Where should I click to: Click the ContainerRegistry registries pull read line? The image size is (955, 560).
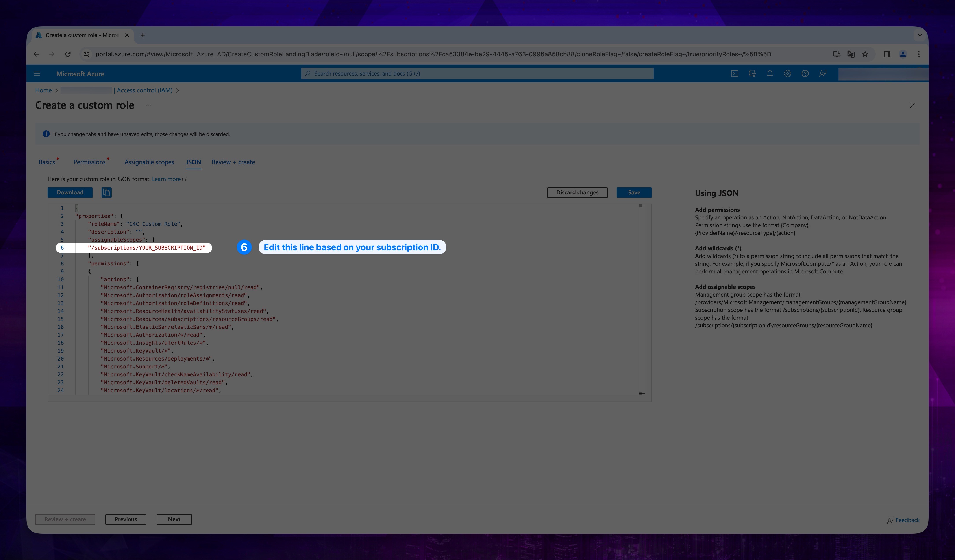pyautogui.click(x=181, y=287)
